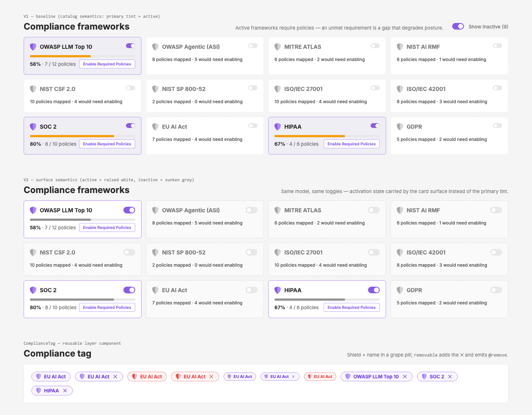
Task: Click "80% · 8 / 10 policies" in V2 surface
Action: pos(53,307)
